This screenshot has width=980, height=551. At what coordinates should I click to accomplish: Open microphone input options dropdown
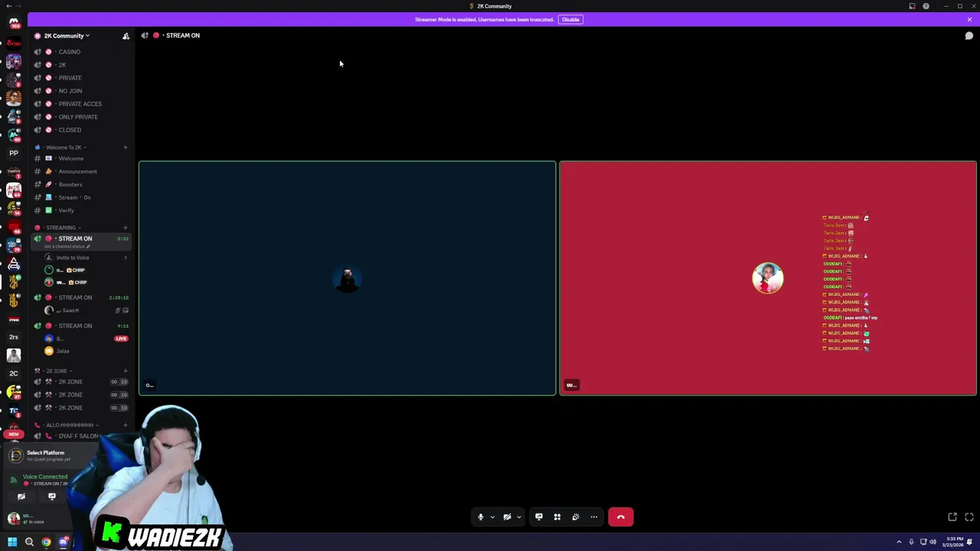click(x=492, y=517)
